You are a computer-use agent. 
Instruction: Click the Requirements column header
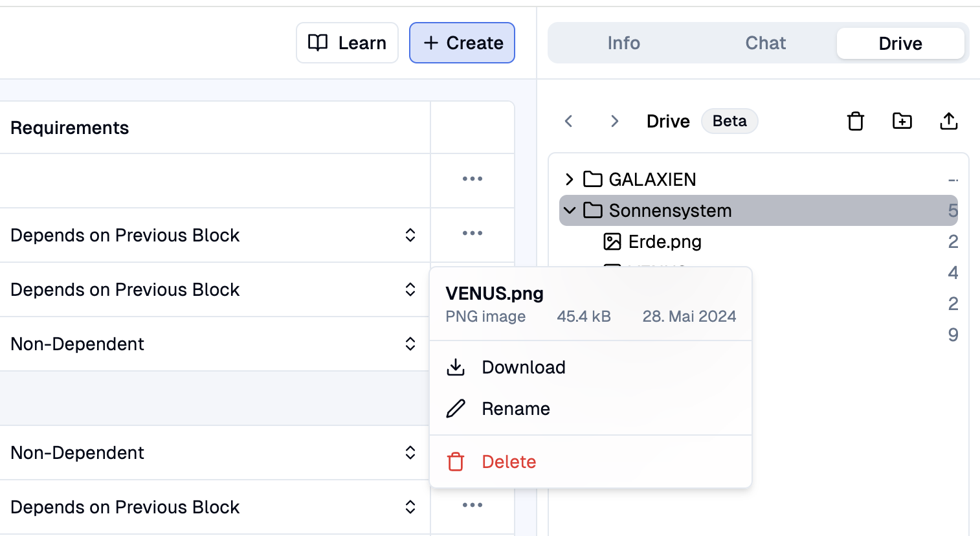pos(70,128)
